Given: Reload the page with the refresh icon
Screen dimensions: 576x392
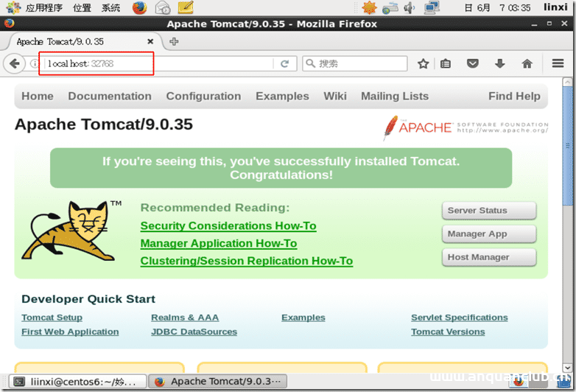Looking at the screenshot, I should pos(285,63).
